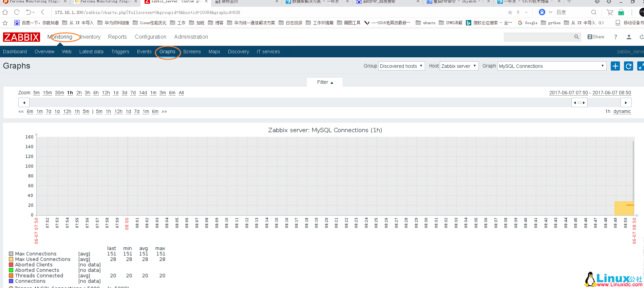Open Group dropdown Discovered hosts
This screenshot has height=288, width=644.
[401, 66]
